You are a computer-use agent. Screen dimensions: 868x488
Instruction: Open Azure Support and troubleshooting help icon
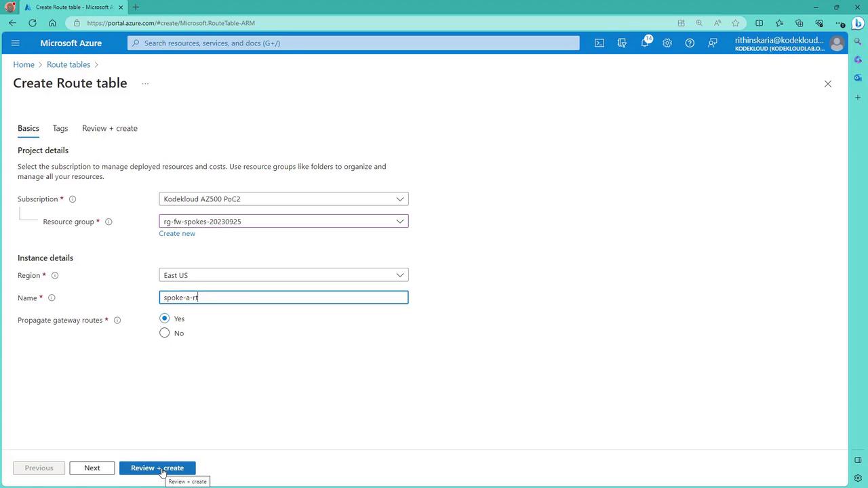pyautogui.click(x=690, y=43)
